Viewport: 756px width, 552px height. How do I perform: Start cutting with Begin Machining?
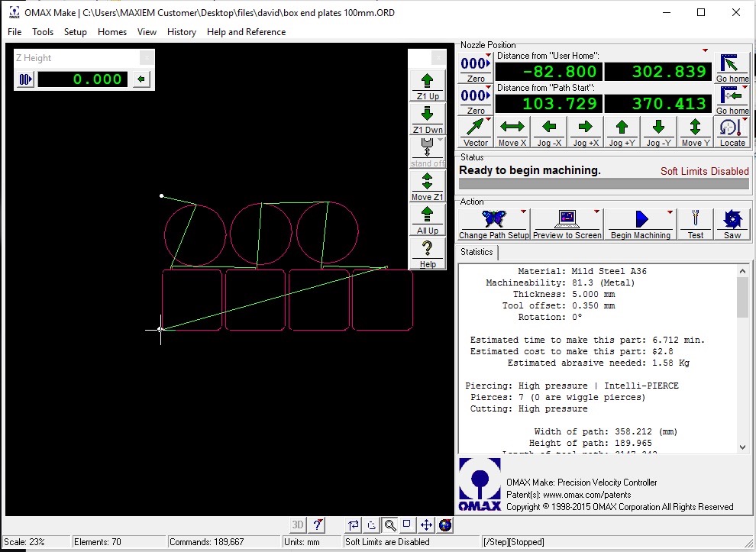click(x=640, y=224)
